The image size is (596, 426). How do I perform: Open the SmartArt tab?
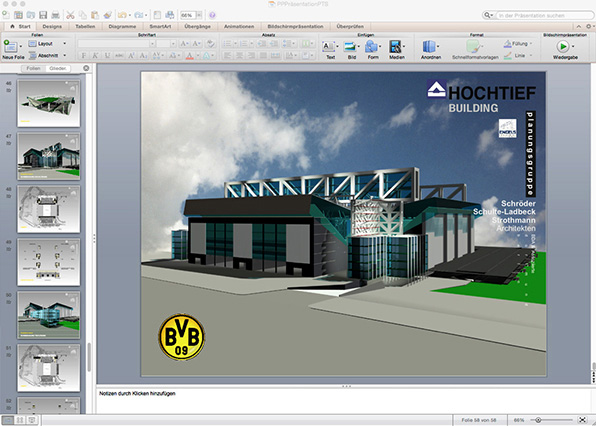(x=160, y=26)
